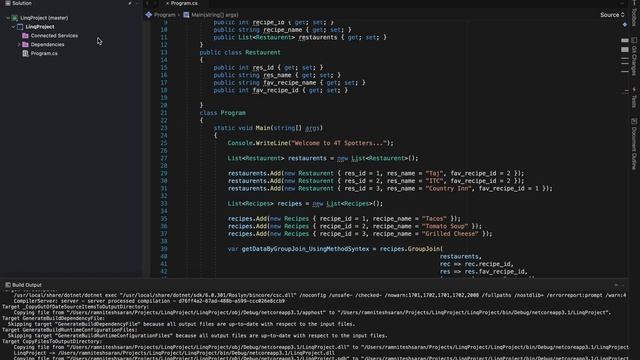Click the Main method breadcrumb icon
The height and width of the screenshot is (360, 640).
186,15
